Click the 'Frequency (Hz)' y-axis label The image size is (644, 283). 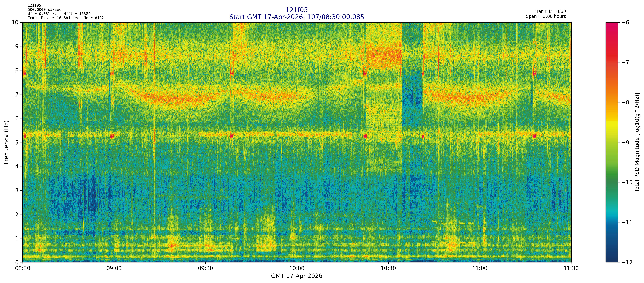(x=6, y=142)
